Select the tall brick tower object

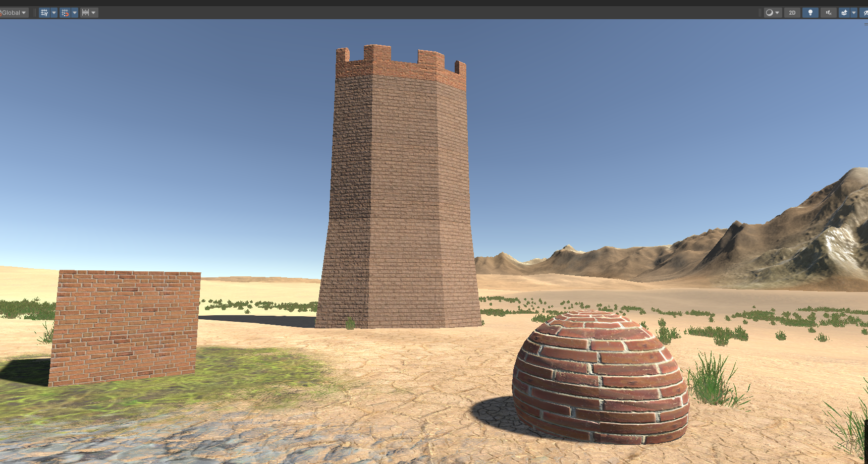399,202
